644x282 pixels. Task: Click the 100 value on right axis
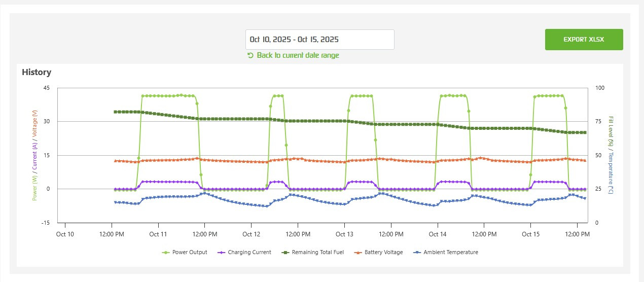tap(599, 88)
